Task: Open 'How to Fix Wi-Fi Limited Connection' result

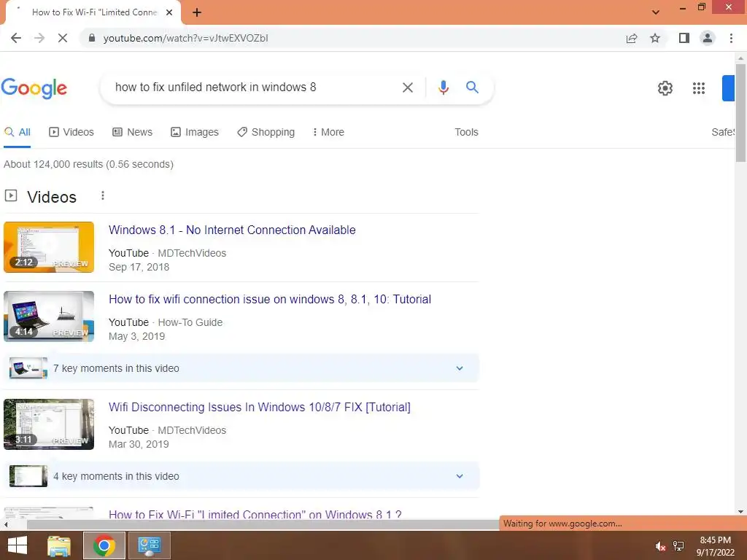Action: [x=255, y=515]
